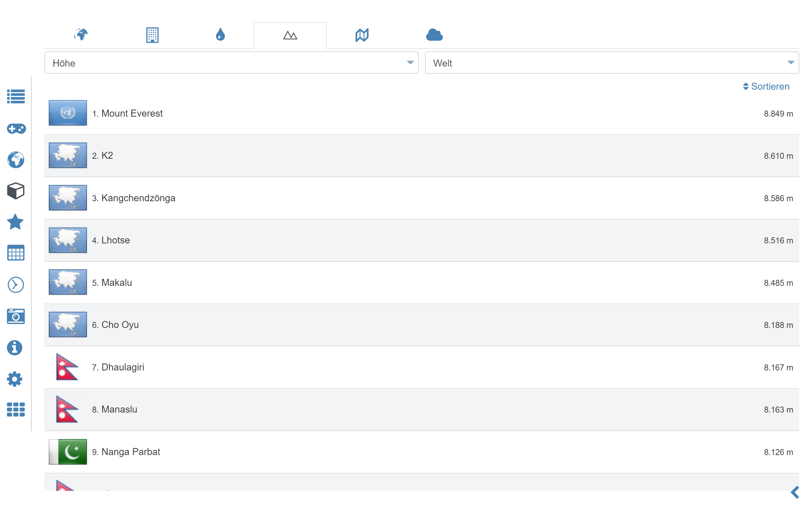Switch to the water drop tab

pos(220,35)
